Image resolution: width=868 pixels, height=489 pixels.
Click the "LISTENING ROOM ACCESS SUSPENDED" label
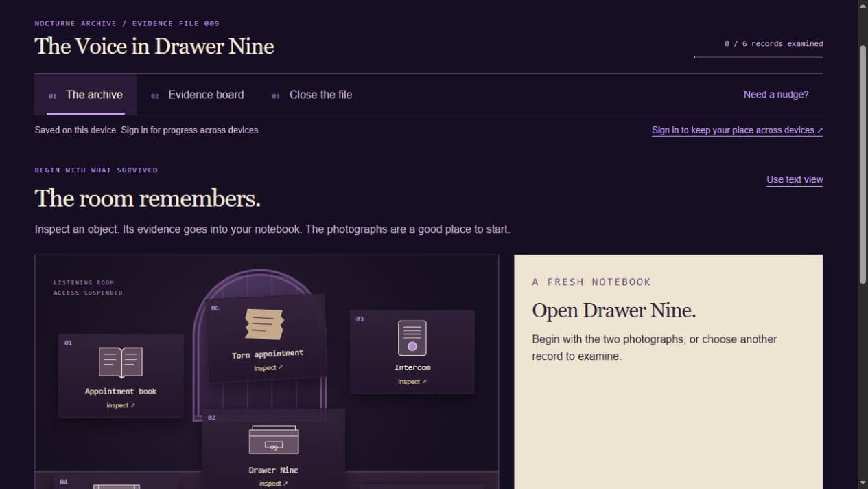point(88,288)
